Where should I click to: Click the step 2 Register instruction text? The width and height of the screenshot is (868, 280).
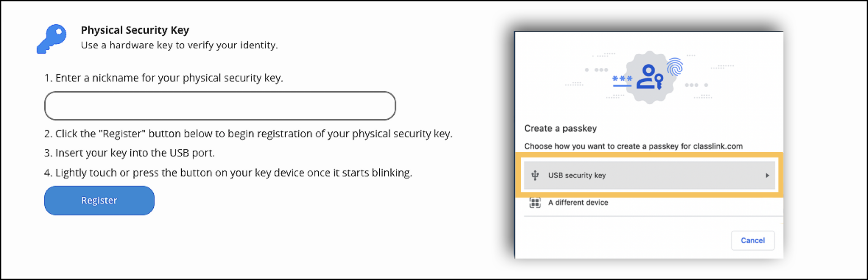(248, 134)
